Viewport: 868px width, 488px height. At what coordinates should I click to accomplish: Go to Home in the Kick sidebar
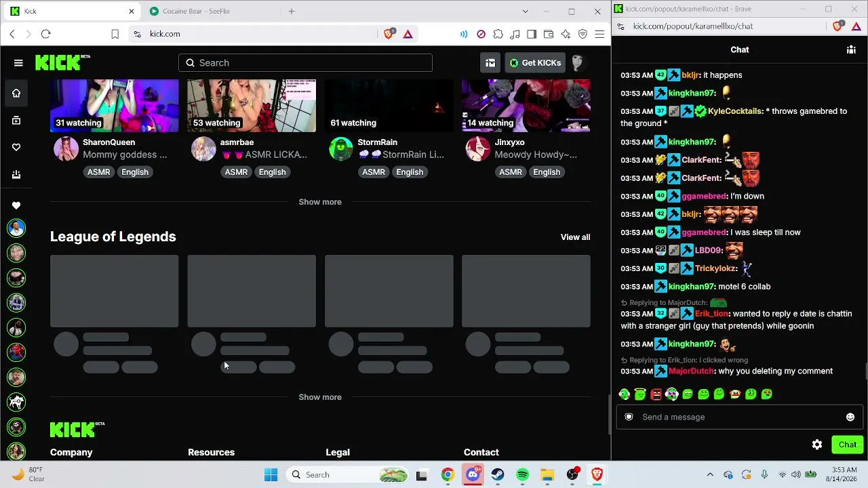(x=16, y=93)
